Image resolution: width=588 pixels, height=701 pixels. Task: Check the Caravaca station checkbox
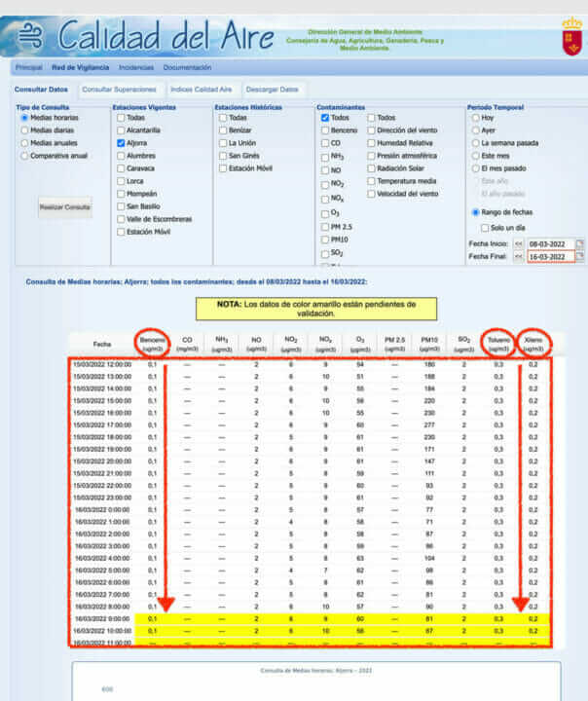121,168
